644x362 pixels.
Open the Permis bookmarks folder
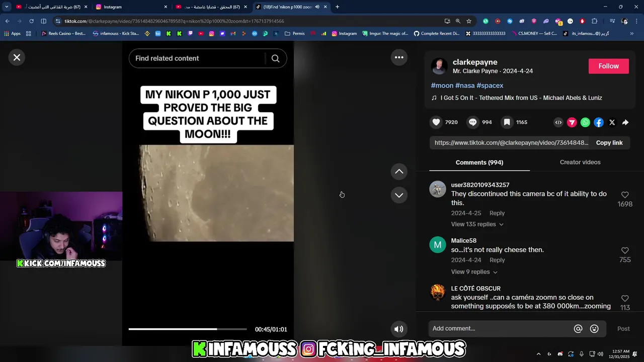click(295, 34)
